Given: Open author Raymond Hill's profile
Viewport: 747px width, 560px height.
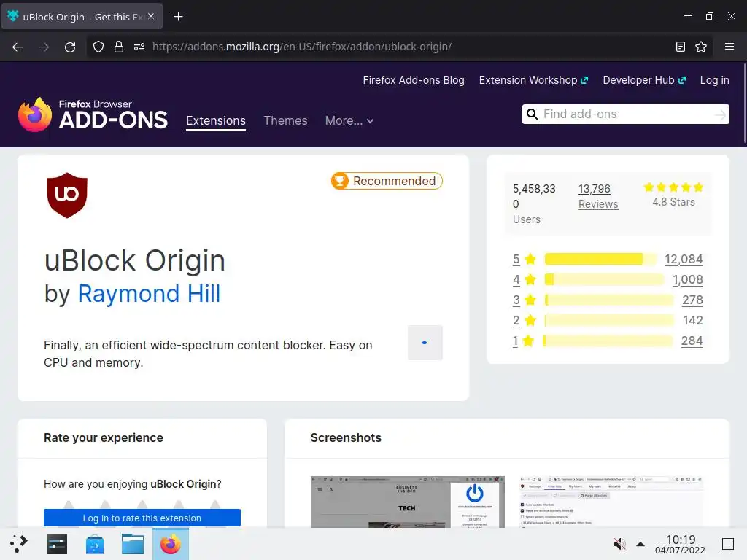Looking at the screenshot, I should pyautogui.click(x=149, y=293).
